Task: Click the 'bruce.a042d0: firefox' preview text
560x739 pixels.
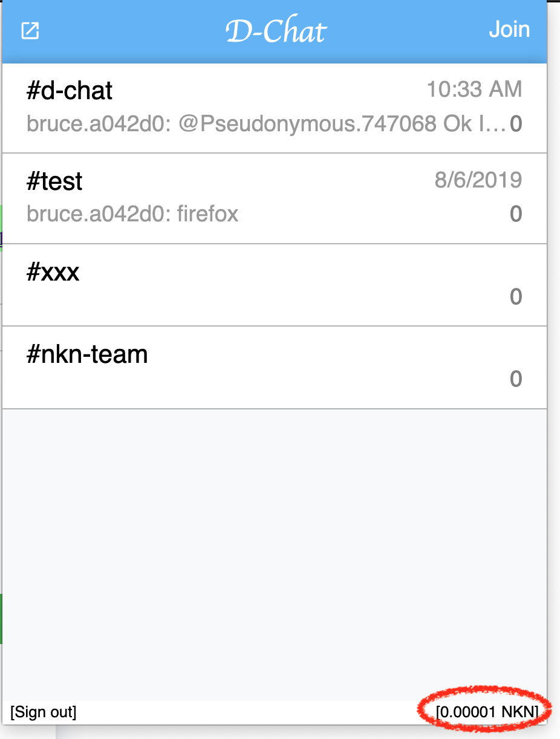Action: (x=132, y=213)
